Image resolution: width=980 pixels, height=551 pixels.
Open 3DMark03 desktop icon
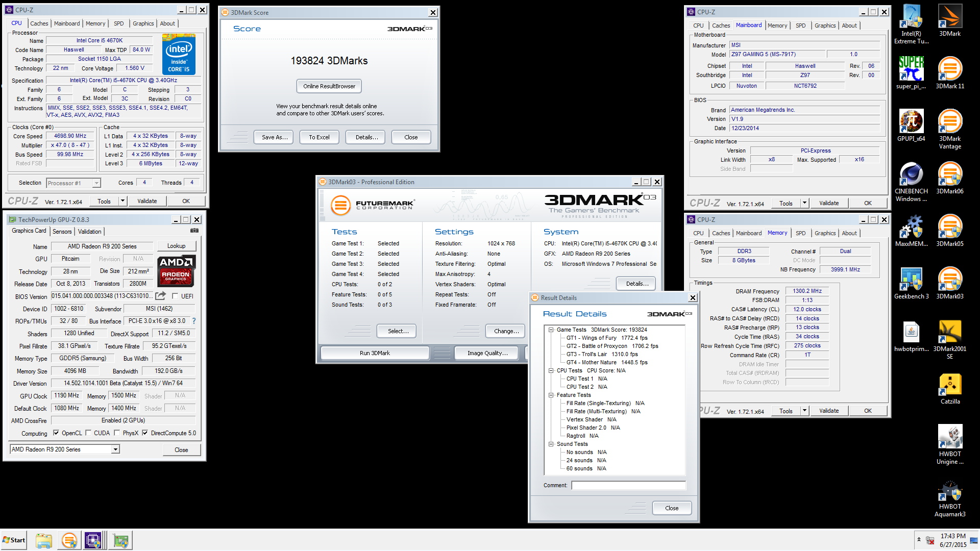[x=950, y=283]
